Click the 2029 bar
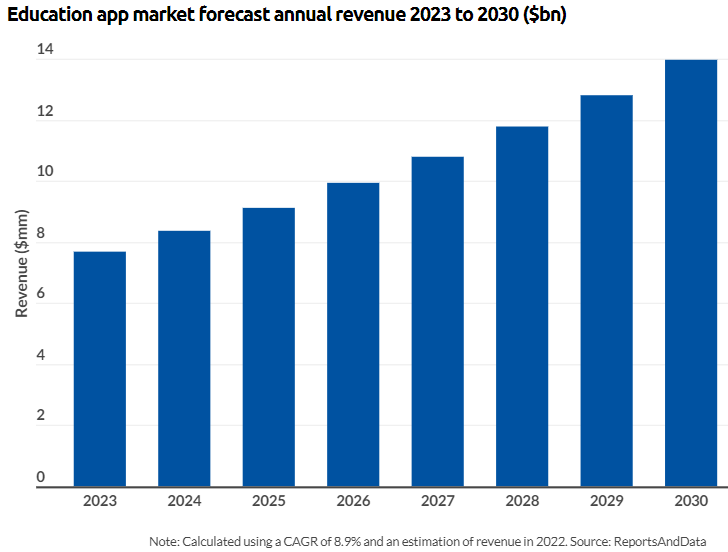This screenshot has width=728, height=552. point(607,291)
